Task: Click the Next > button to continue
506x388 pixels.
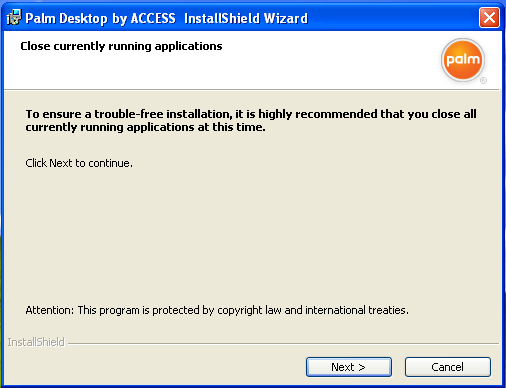Action: [x=349, y=367]
